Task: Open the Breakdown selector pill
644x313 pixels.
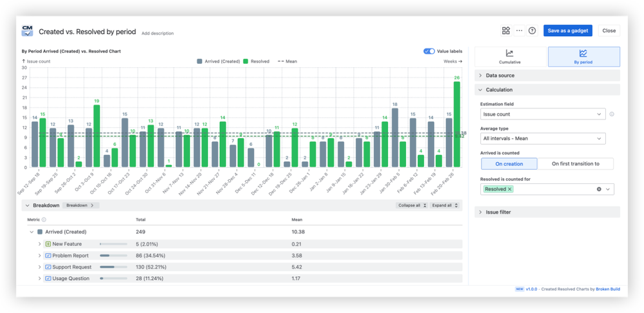Action: point(81,205)
